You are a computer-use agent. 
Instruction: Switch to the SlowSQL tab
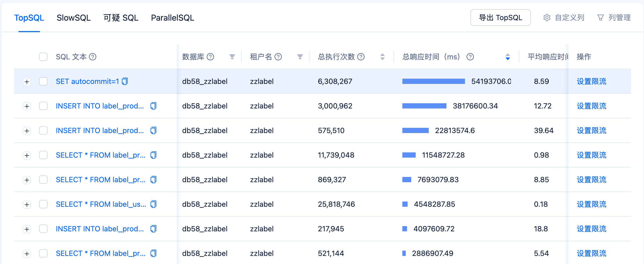[74, 18]
